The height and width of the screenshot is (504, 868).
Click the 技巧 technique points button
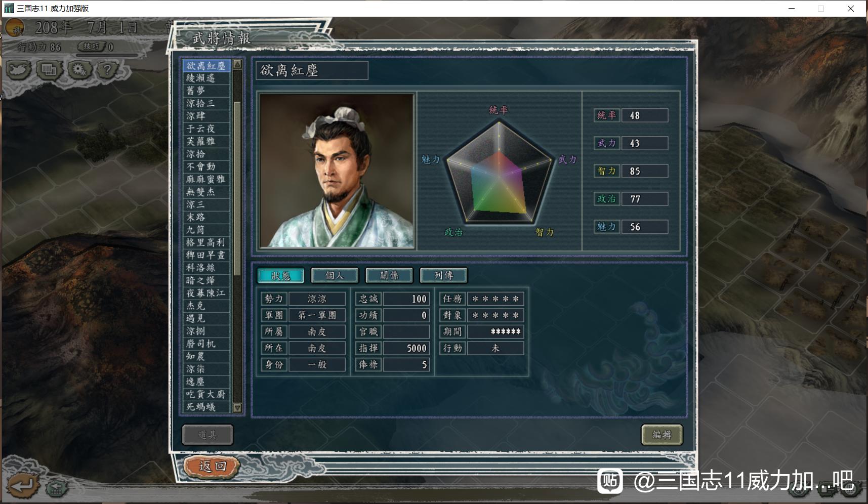pyautogui.click(x=92, y=47)
